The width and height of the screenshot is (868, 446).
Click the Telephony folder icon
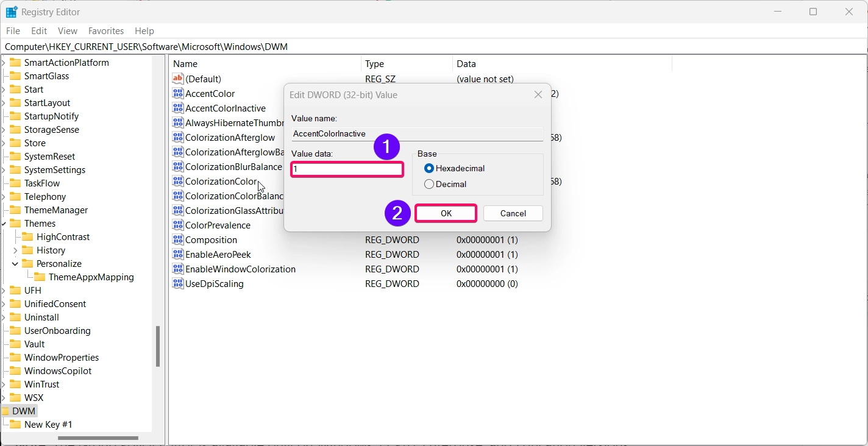15,196
